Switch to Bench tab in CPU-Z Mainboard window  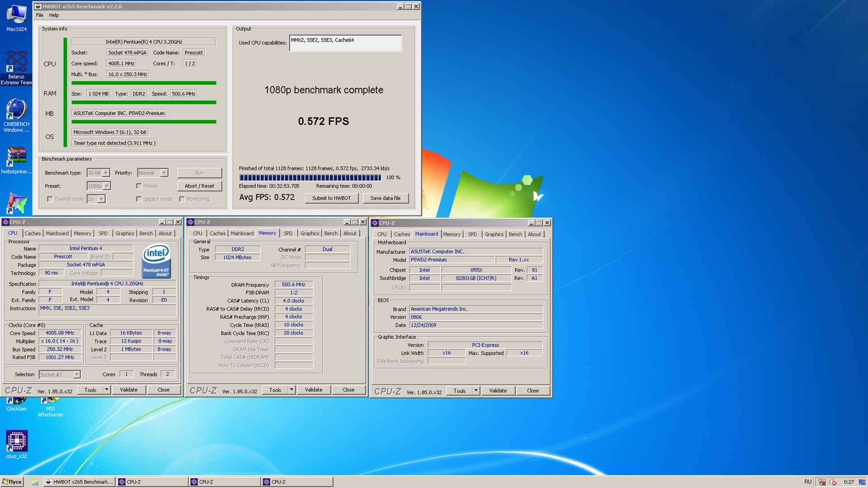point(515,234)
